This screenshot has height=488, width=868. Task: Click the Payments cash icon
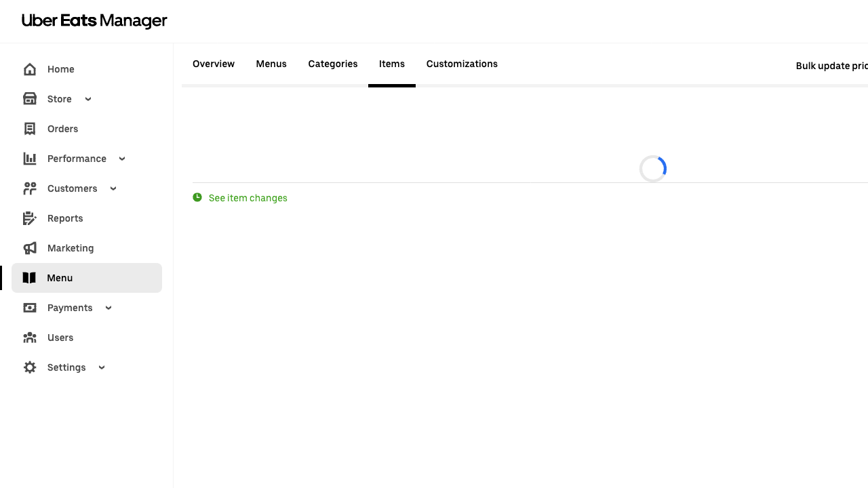30,308
